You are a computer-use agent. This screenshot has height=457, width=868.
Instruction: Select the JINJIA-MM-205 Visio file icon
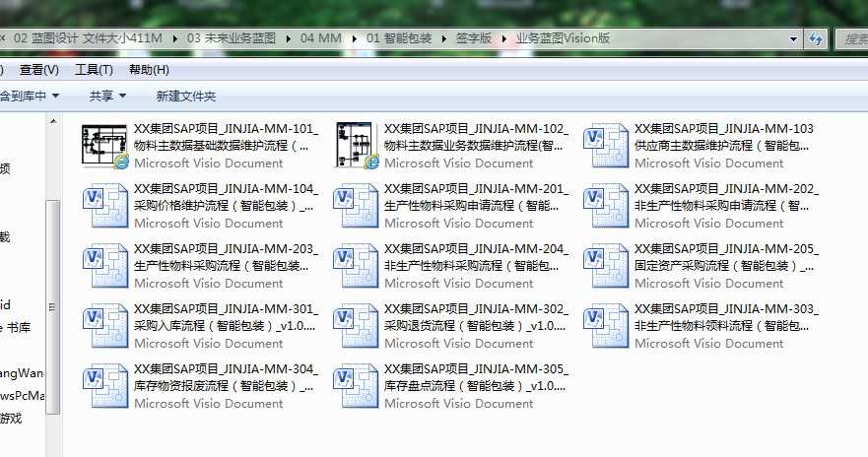pos(606,266)
